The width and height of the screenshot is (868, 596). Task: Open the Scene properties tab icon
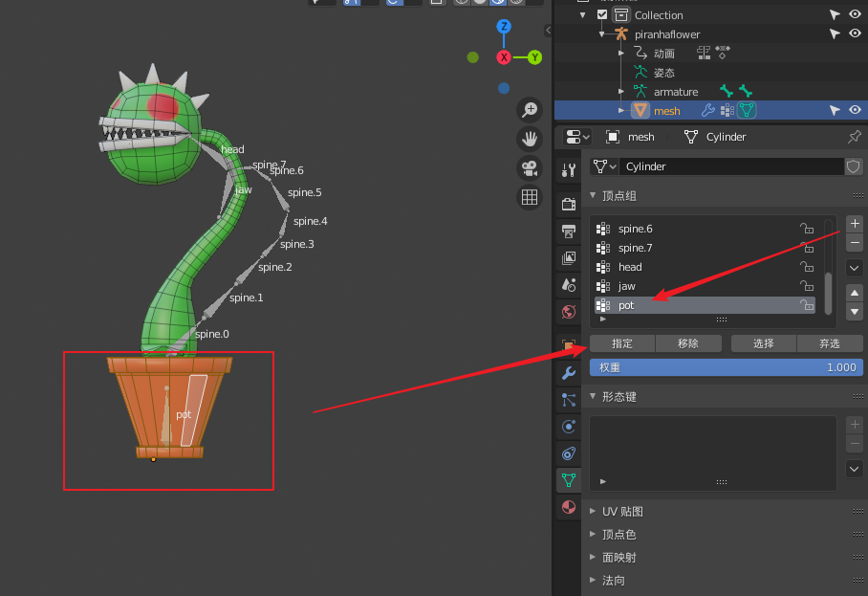point(569,285)
